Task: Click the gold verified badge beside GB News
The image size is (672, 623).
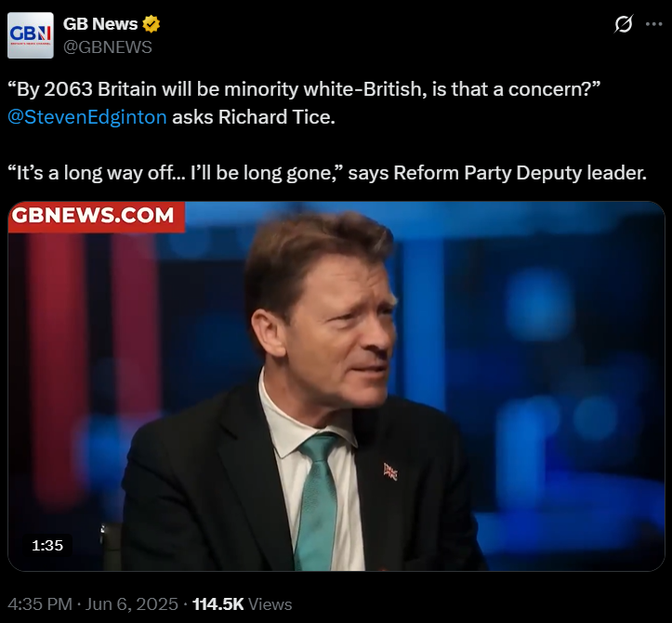Action: pyautogui.click(x=151, y=24)
